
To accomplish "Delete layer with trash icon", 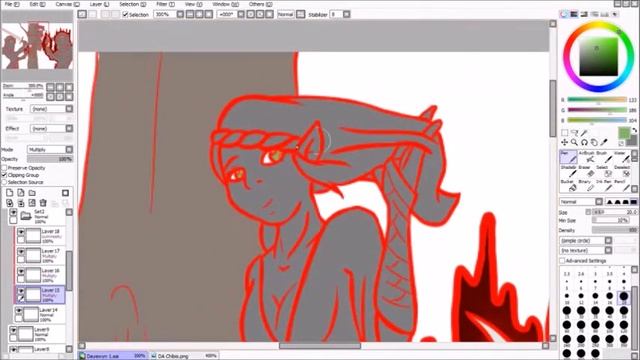I will pyautogui.click(x=43, y=203).
